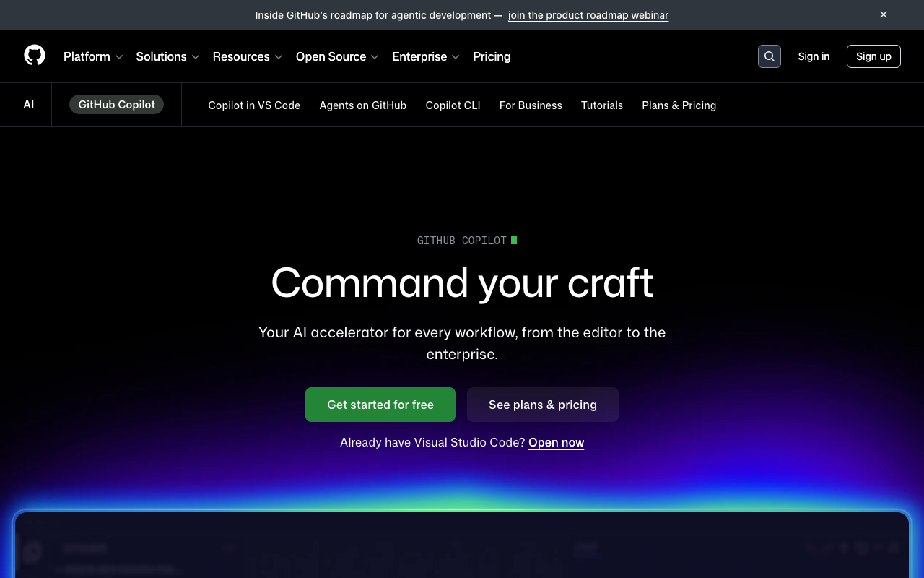The image size is (924, 578).
Task: Select the GitHub Copilot pill
Action: (116, 104)
